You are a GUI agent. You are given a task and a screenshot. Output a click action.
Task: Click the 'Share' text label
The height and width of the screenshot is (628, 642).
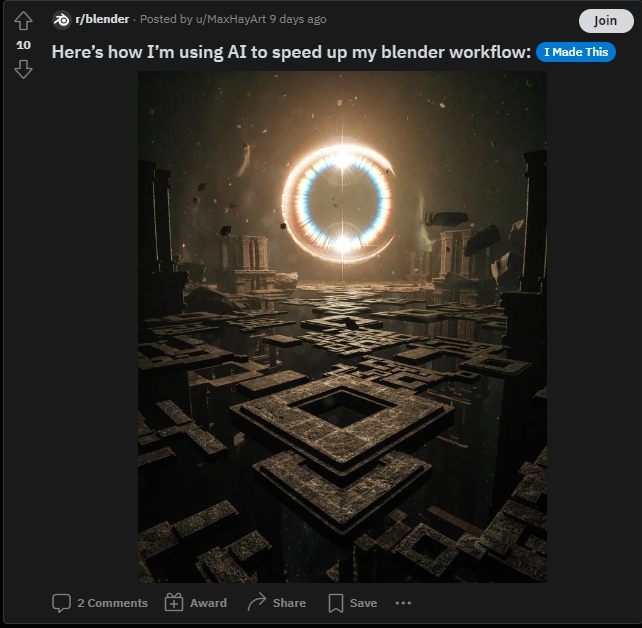[x=289, y=603]
